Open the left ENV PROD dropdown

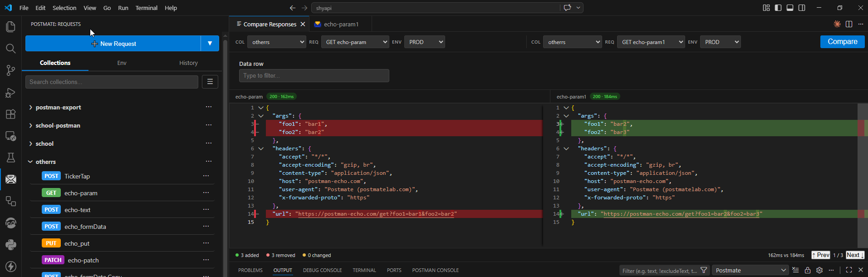(424, 42)
